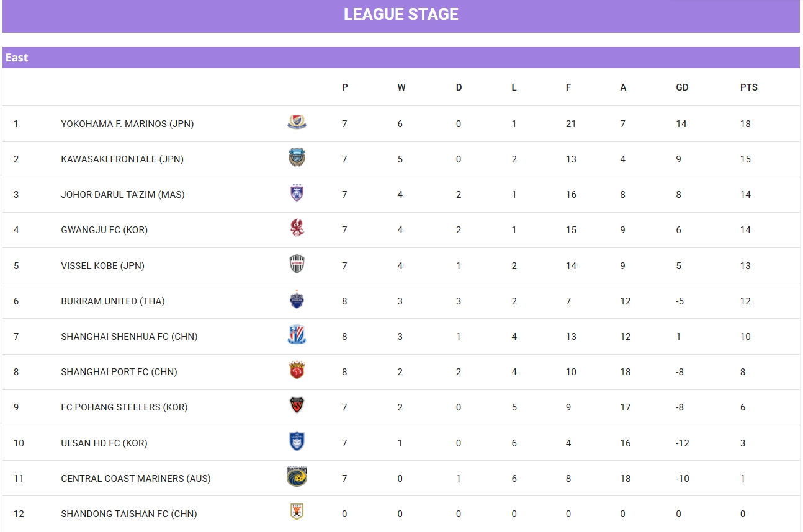Click the League Stage title banner
The image size is (803, 532).
401,15
